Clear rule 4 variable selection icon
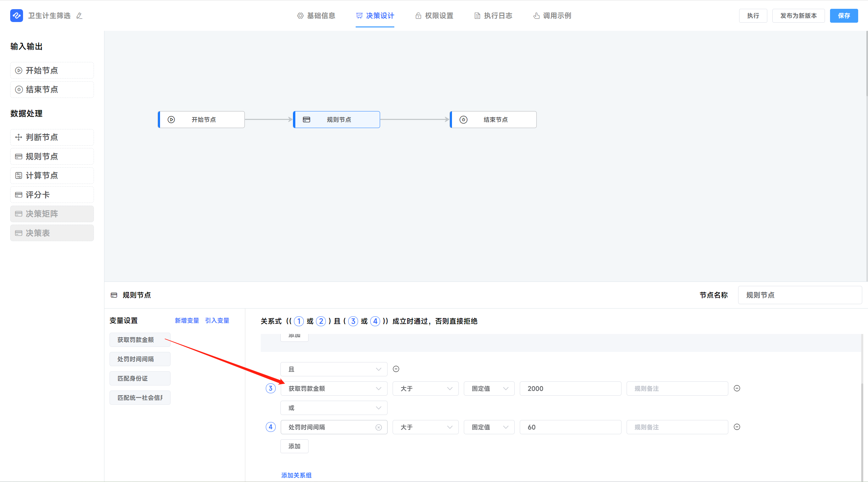 (x=379, y=427)
